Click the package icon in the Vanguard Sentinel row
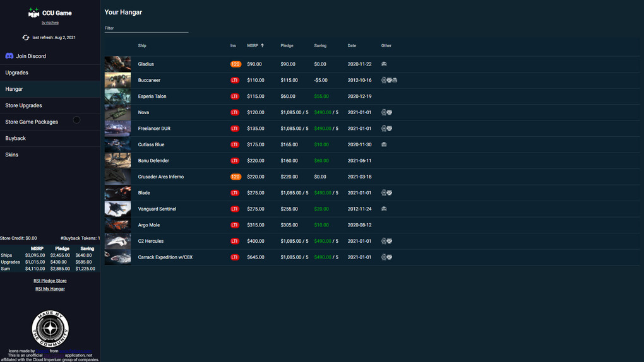 (384, 209)
